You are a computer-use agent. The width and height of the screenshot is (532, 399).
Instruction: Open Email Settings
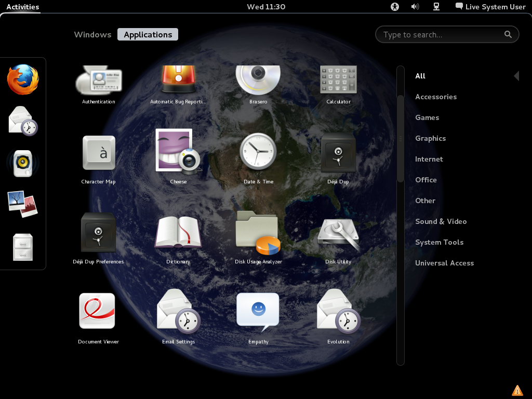point(178,317)
